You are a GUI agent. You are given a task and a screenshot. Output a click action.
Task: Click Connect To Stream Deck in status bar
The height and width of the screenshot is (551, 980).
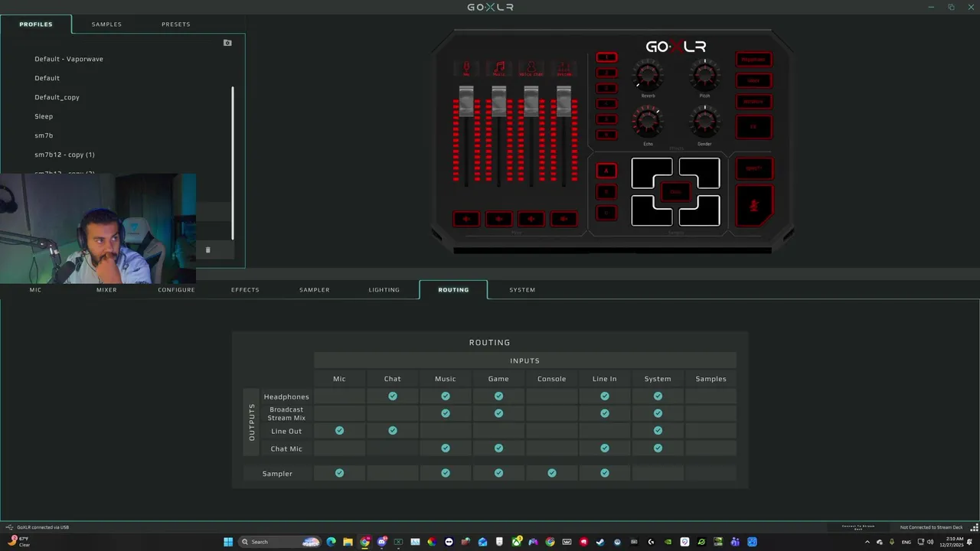coord(858,527)
